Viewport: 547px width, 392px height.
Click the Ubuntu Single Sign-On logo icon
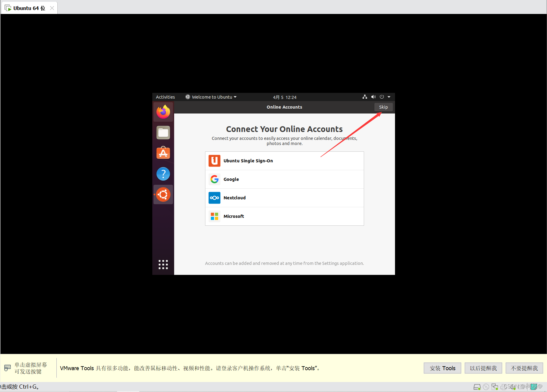pyautogui.click(x=214, y=161)
